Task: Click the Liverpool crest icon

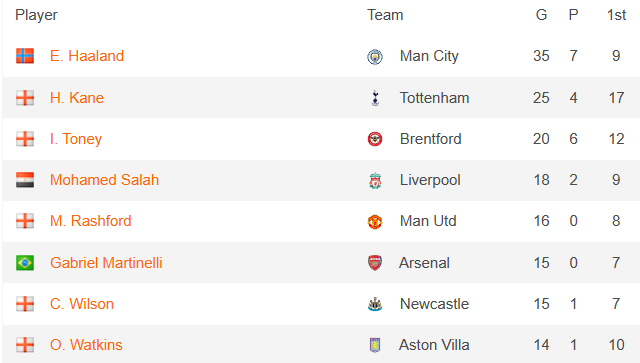Action: 375,180
